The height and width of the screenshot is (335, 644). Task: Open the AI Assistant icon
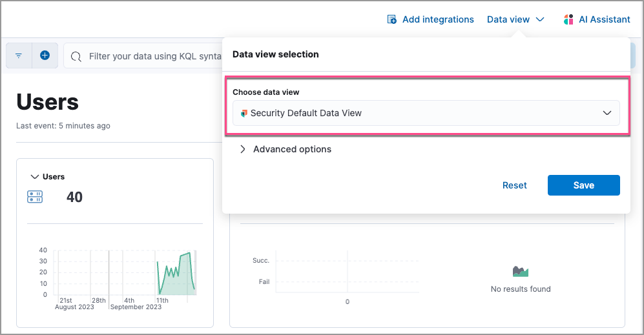click(x=568, y=19)
